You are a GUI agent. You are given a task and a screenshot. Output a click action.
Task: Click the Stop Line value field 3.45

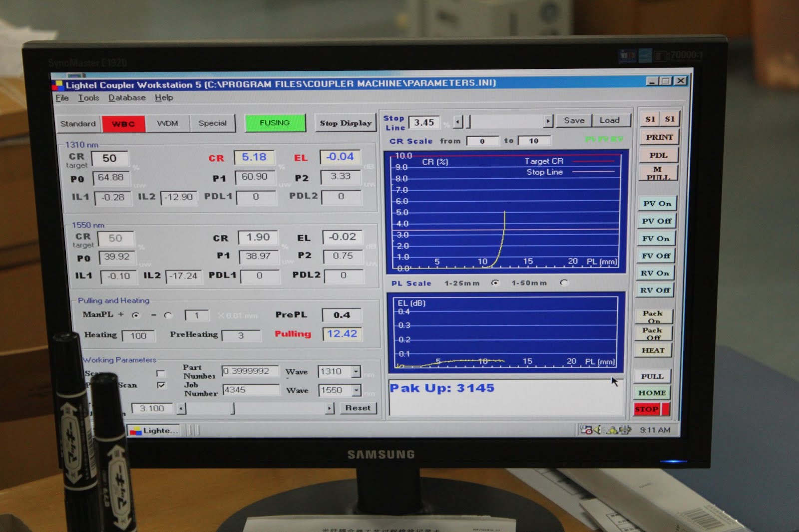(x=424, y=122)
